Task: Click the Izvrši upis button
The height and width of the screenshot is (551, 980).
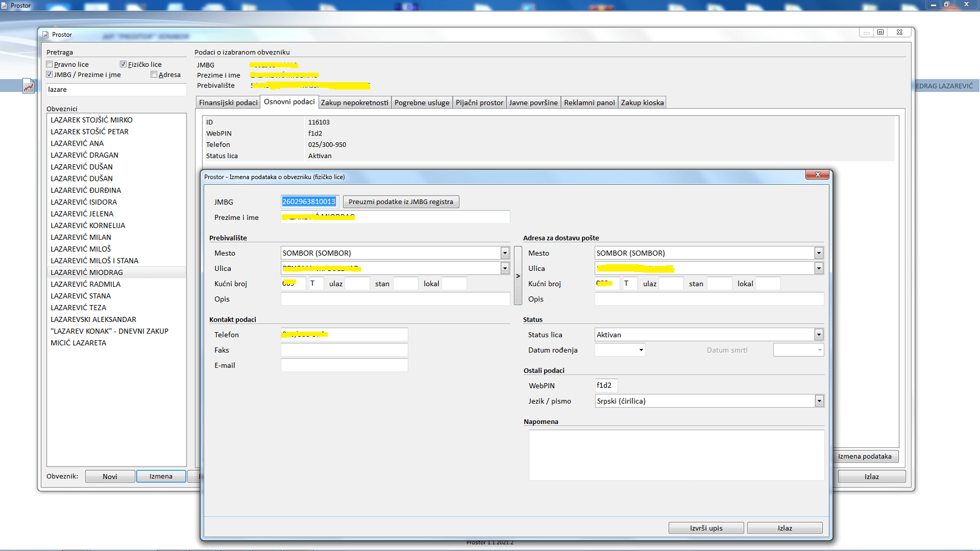Action: [x=706, y=528]
